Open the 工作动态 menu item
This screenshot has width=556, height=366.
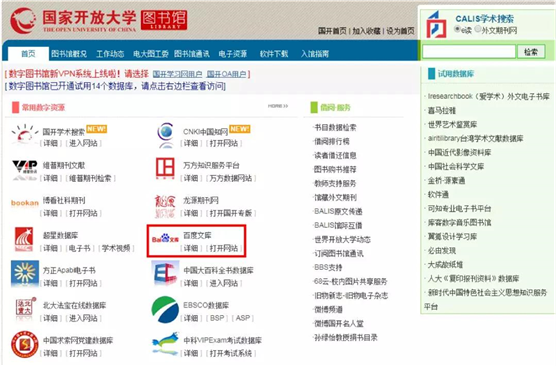coord(110,54)
